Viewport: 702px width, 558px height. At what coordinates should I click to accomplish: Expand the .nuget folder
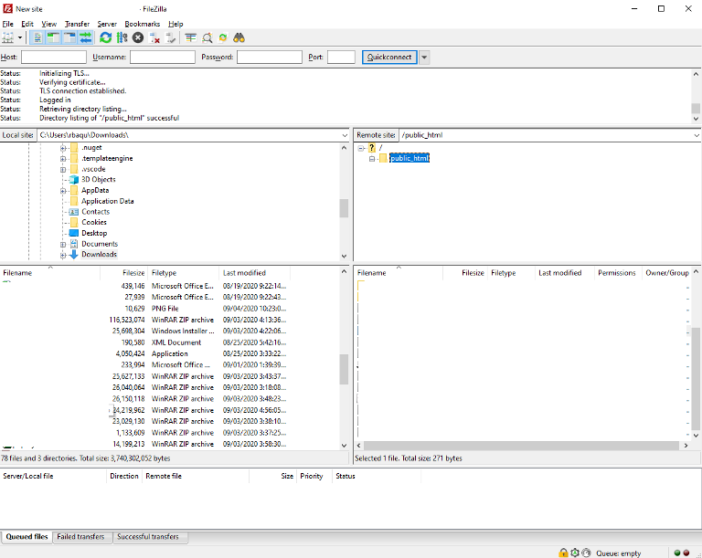tap(63, 148)
